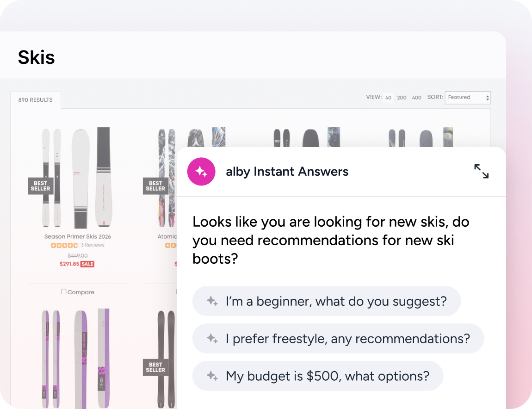The image size is (532, 409).
Task: Click the Best Seller badge on the black skis
Action: tap(155, 367)
